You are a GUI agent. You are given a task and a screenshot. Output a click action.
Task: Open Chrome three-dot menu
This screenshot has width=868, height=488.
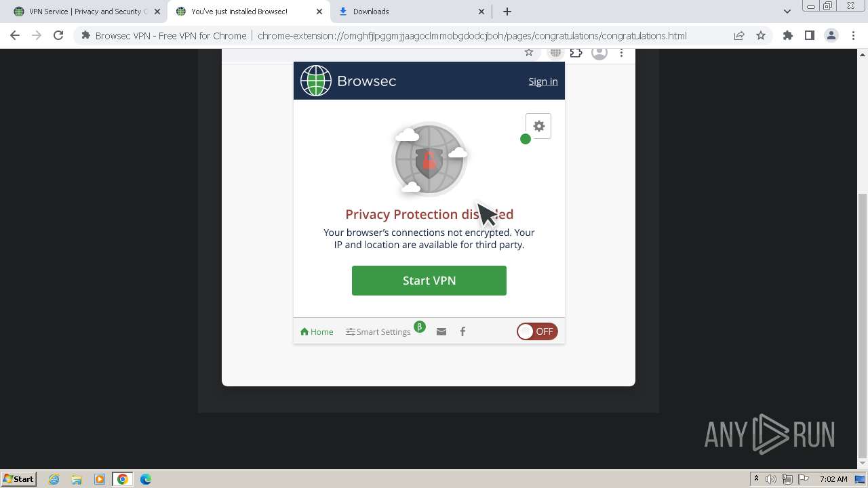coord(854,36)
